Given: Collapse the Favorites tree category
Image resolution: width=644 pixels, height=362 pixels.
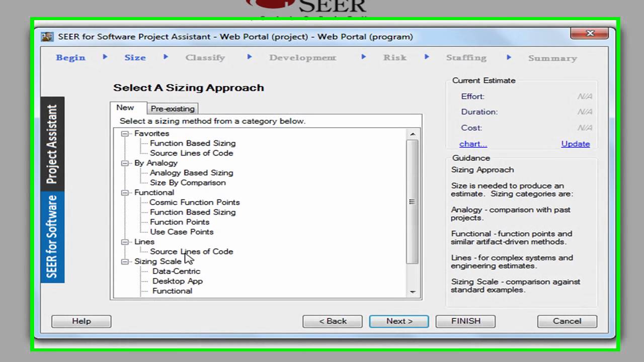Looking at the screenshot, I should point(125,134).
